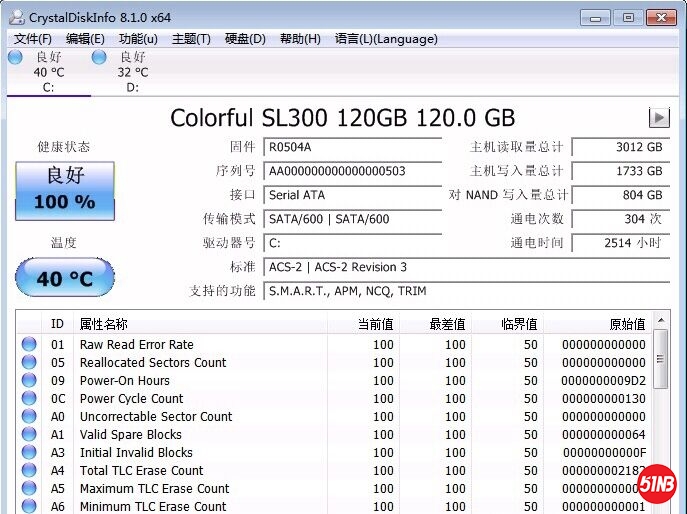Screen dimensions: 687x514
Task: Open the 语言(L)(Language) menu
Action: [386, 39]
